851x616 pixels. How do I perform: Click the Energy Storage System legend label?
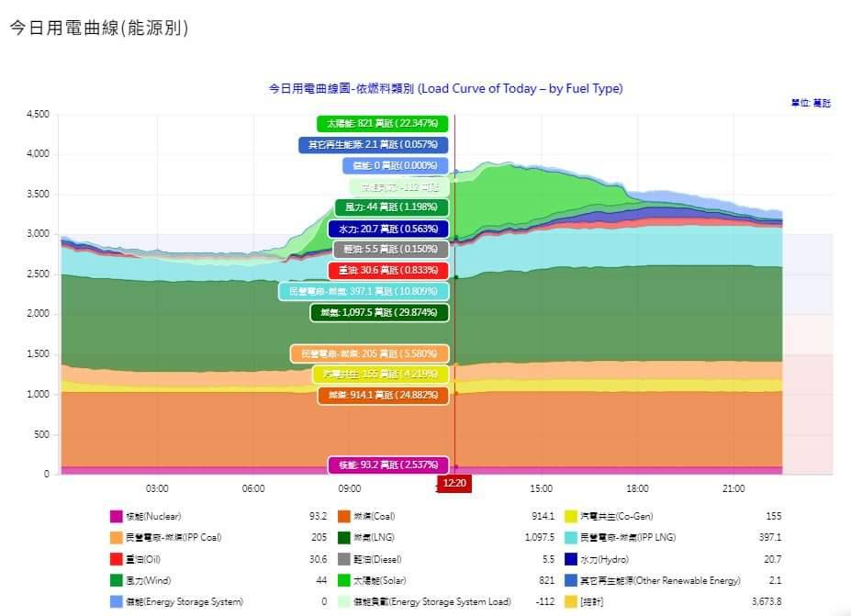tap(185, 601)
